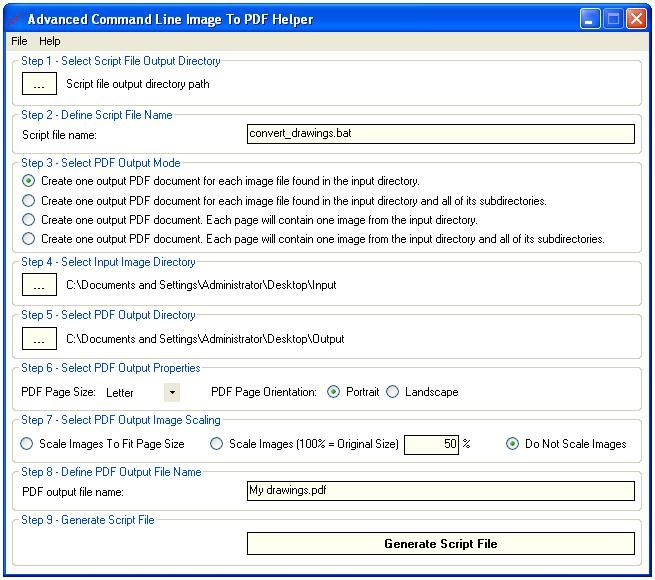This screenshot has width=655, height=580.
Task: Click the scale percentage field showing 50
Action: click(x=432, y=444)
